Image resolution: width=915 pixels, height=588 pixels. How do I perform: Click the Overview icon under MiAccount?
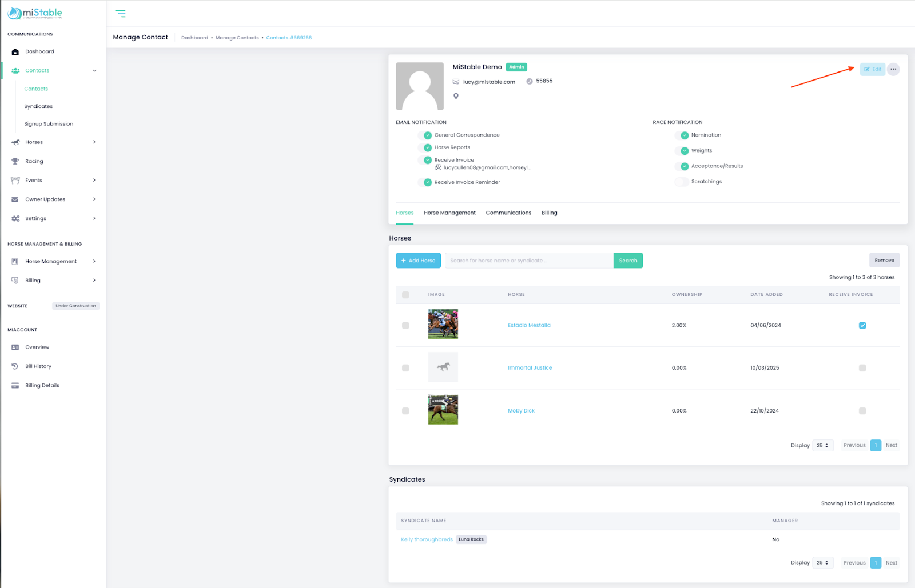point(15,347)
